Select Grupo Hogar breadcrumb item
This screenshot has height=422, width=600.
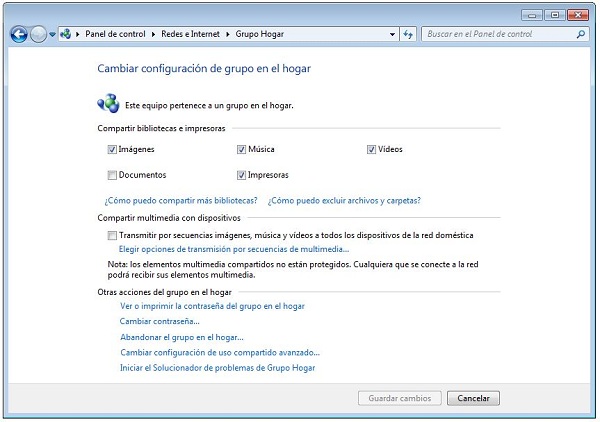[259, 34]
